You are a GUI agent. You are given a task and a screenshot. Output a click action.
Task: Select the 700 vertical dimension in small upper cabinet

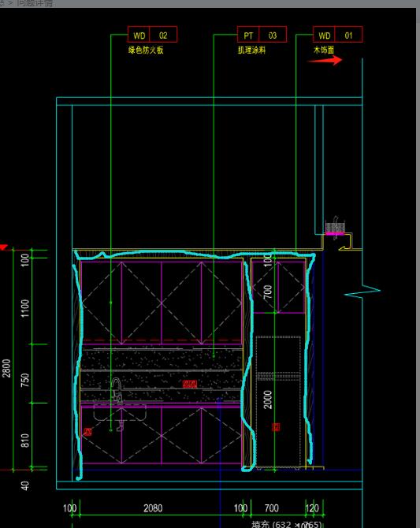pos(268,292)
